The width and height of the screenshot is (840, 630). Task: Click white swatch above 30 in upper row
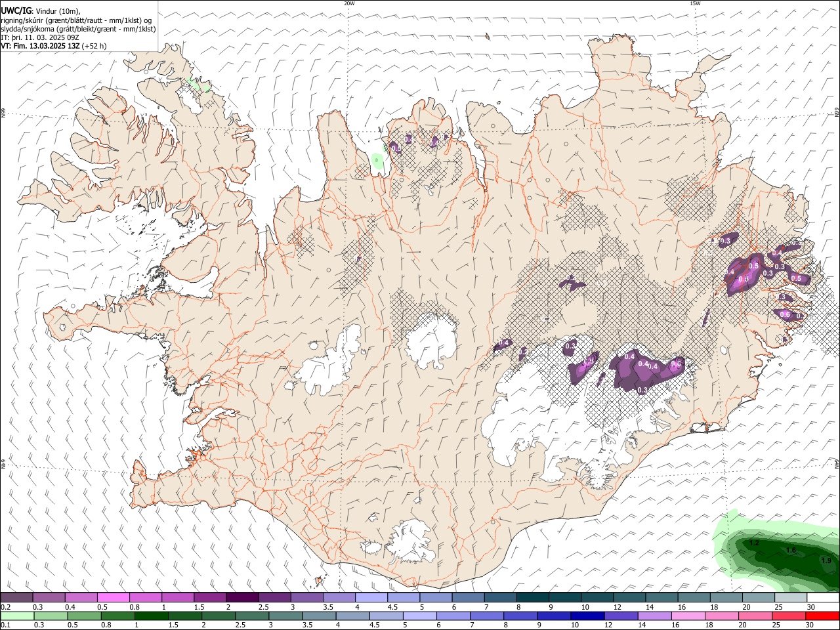(823, 597)
